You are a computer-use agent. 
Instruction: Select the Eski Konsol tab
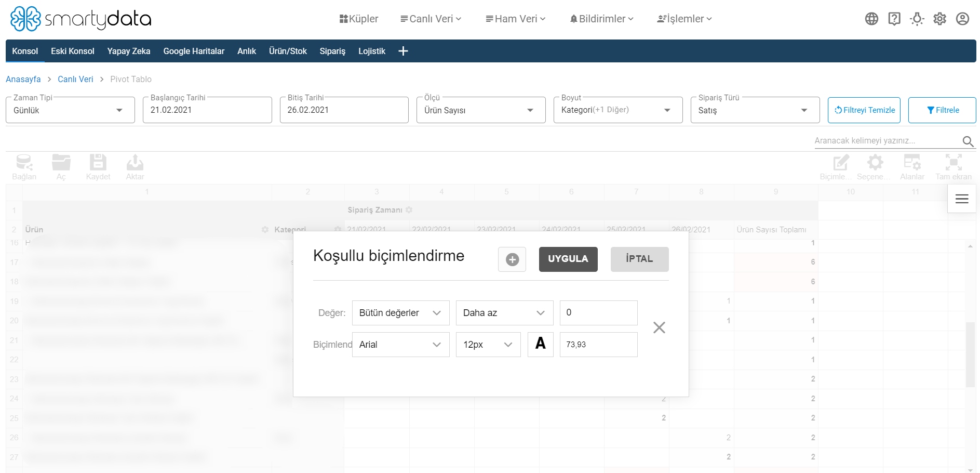click(x=73, y=51)
